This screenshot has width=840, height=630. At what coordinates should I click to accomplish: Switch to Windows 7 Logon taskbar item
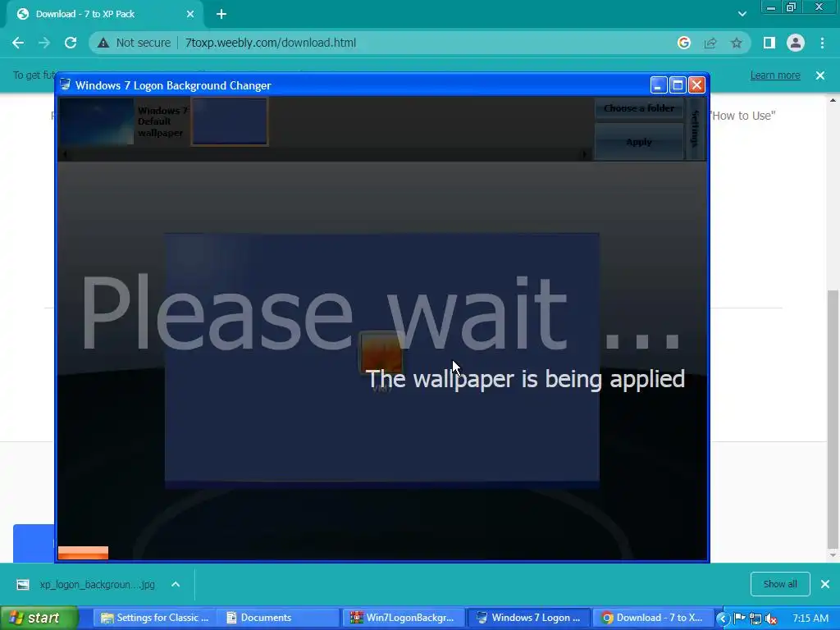[528, 618]
